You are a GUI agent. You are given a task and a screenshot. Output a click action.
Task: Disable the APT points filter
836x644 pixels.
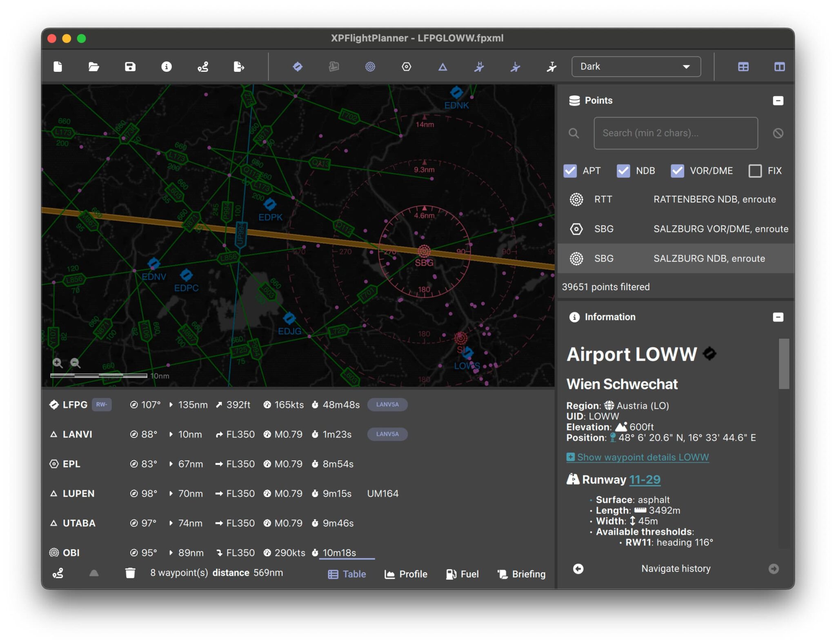[x=570, y=171]
